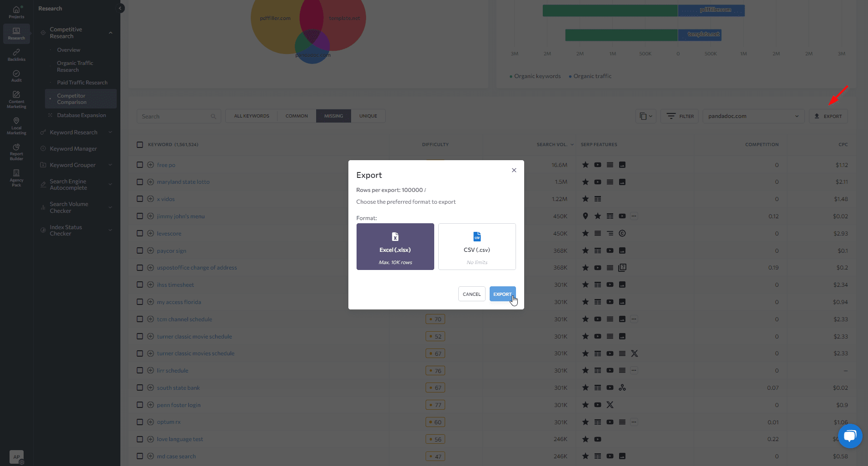The width and height of the screenshot is (868, 466).
Task: Expand Index Status Checker menu
Action: [110, 230]
